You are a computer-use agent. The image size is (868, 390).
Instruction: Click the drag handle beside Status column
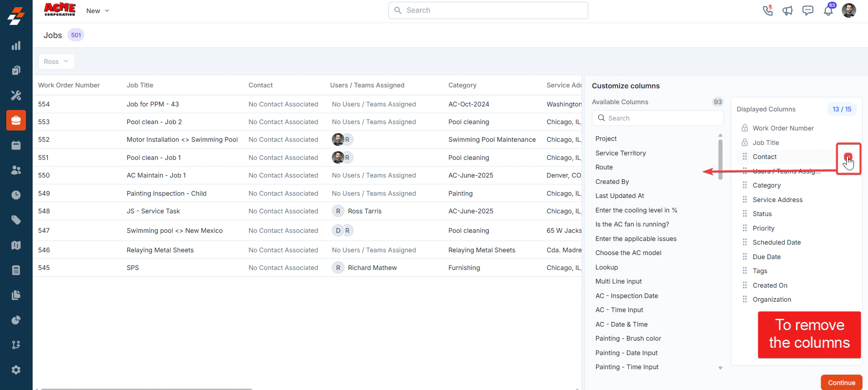(745, 214)
